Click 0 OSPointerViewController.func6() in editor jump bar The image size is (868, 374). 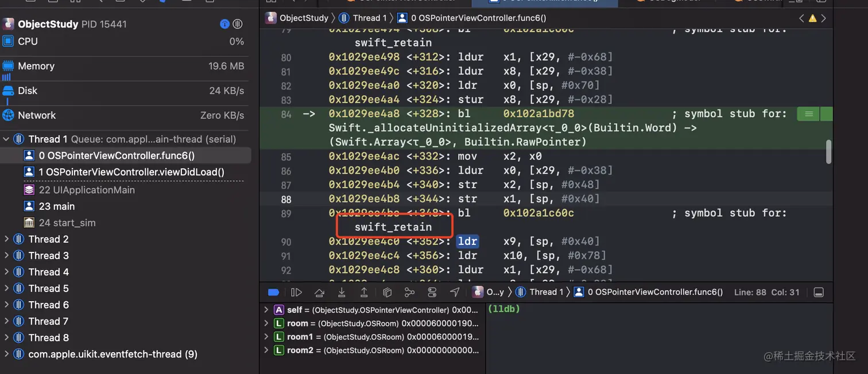[472, 18]
